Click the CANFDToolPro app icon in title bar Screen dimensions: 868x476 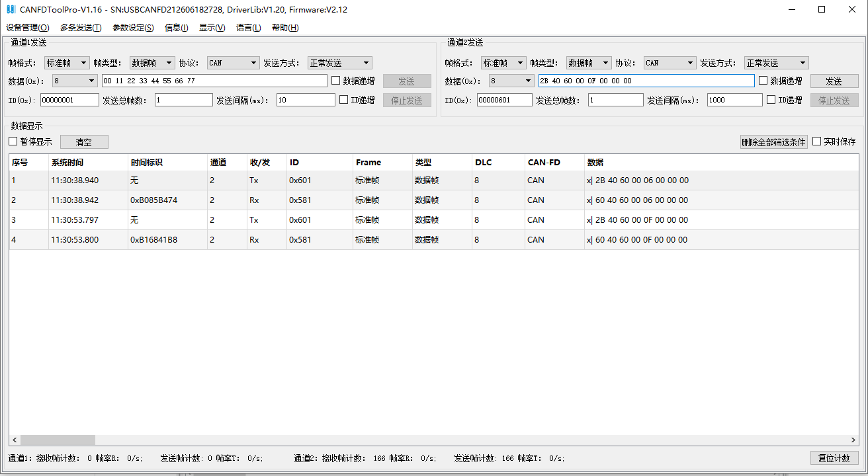click(10, 9)
